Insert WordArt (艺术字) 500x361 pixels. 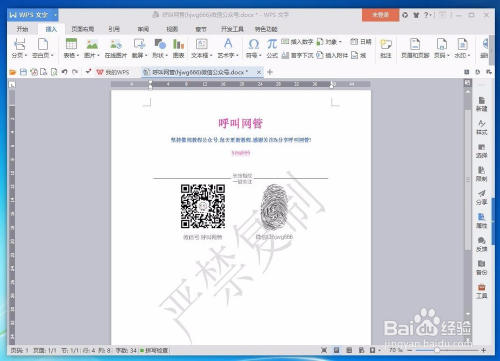(x=228, y=48)
